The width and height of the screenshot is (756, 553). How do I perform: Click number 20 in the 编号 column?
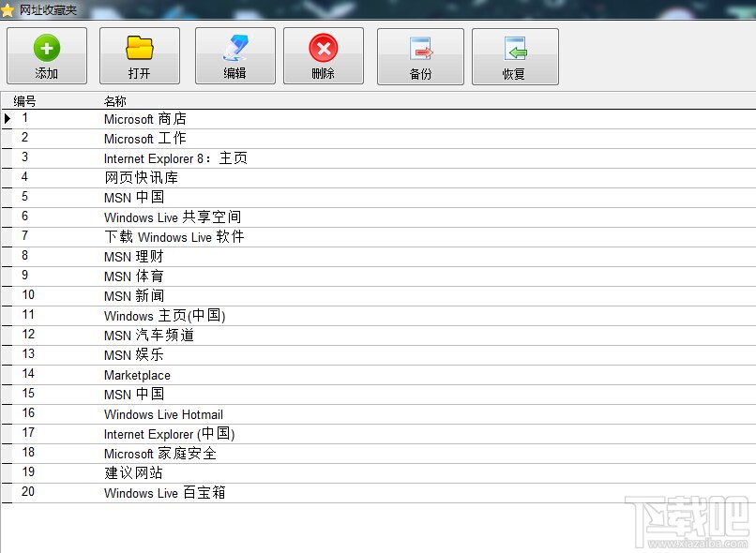tap(28, 492)
